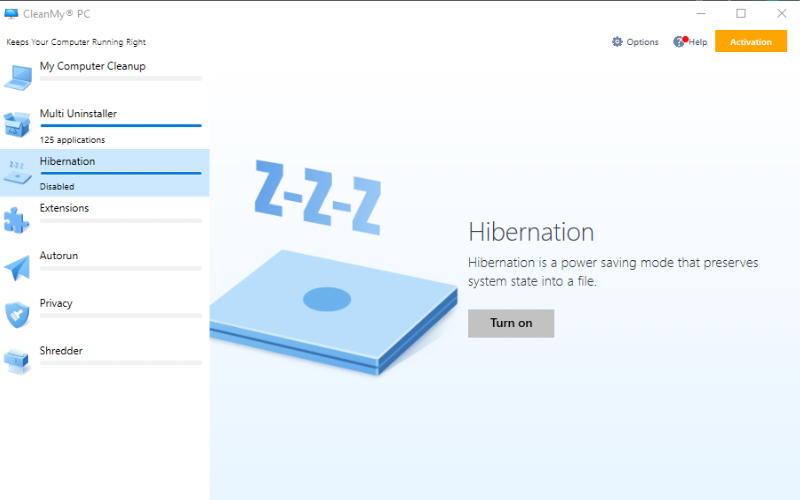800x500 pixels.
Task: Turn on Hibernation with the button
Action: click(510, 323)
